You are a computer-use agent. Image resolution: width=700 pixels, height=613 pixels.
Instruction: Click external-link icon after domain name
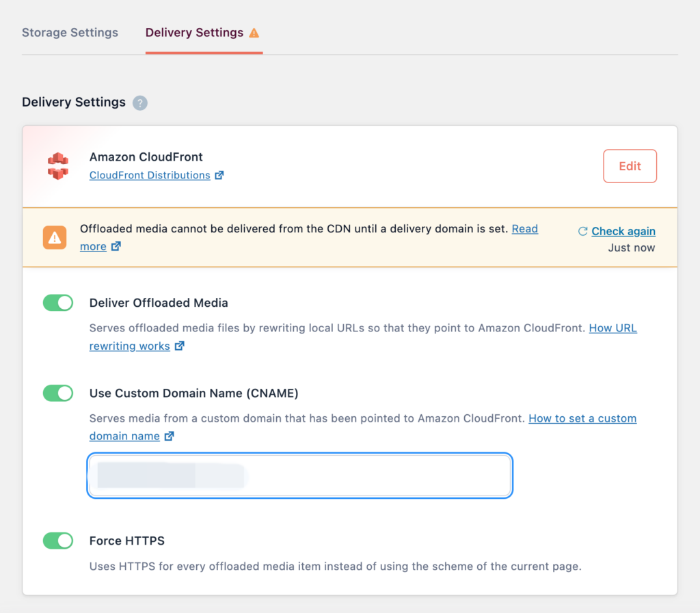[170, 436]
